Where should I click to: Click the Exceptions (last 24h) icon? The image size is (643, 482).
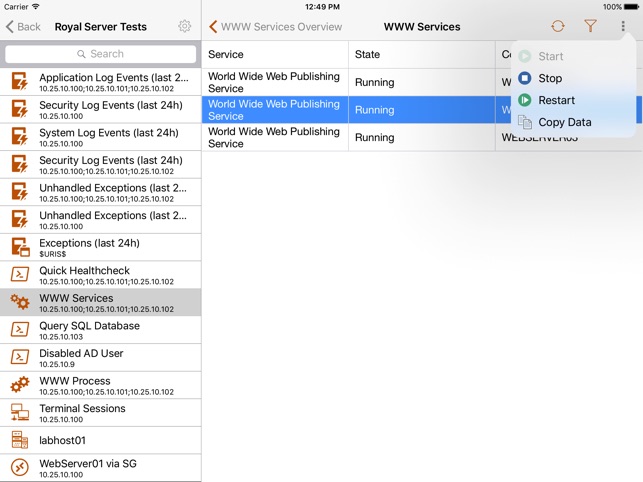pos(20,247)
